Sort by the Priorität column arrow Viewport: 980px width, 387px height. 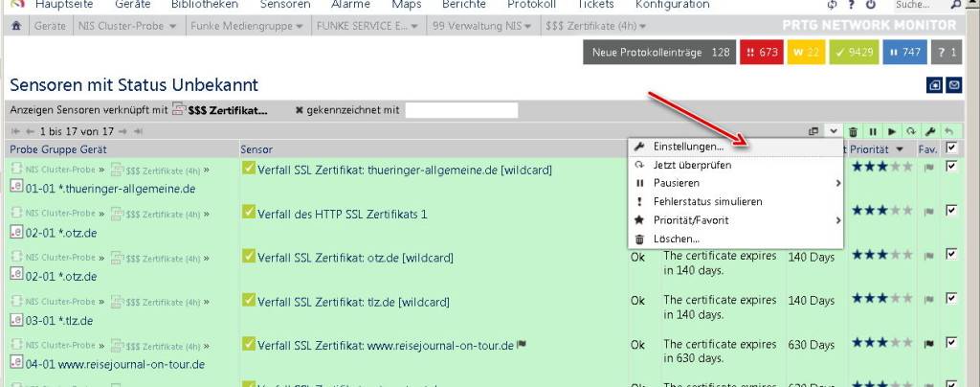[x=900, y=149]
